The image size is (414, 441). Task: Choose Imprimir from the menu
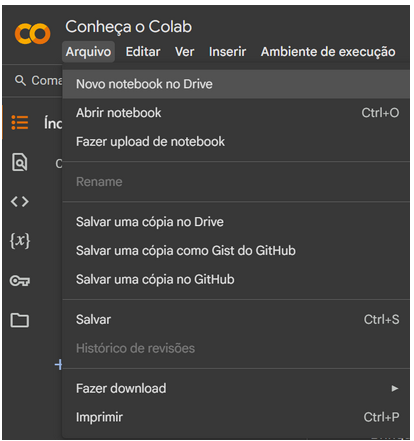(236, 417)
